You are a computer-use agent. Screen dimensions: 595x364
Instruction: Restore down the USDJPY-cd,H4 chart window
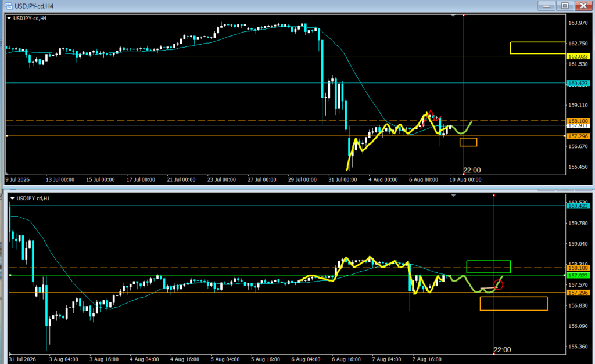[565, 6]
